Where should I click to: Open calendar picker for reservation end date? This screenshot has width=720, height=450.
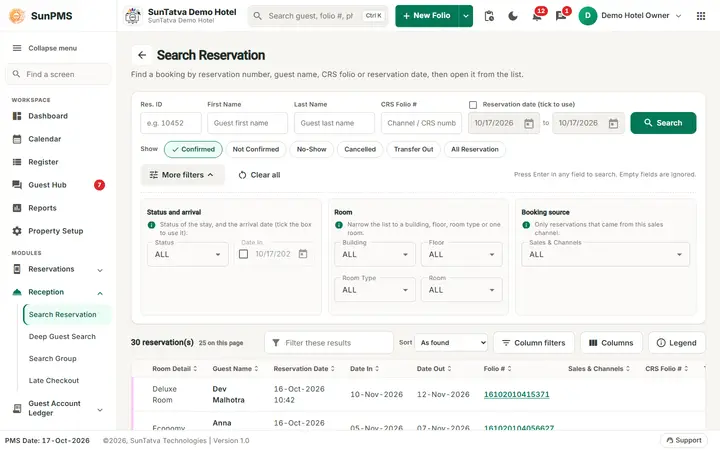[613, 123]
